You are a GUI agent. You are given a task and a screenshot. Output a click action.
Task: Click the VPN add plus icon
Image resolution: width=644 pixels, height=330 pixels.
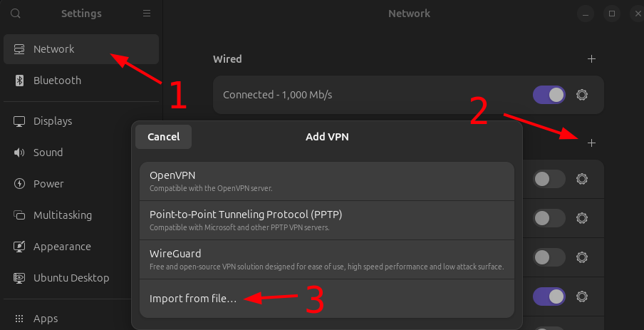[x=591, y=143]
